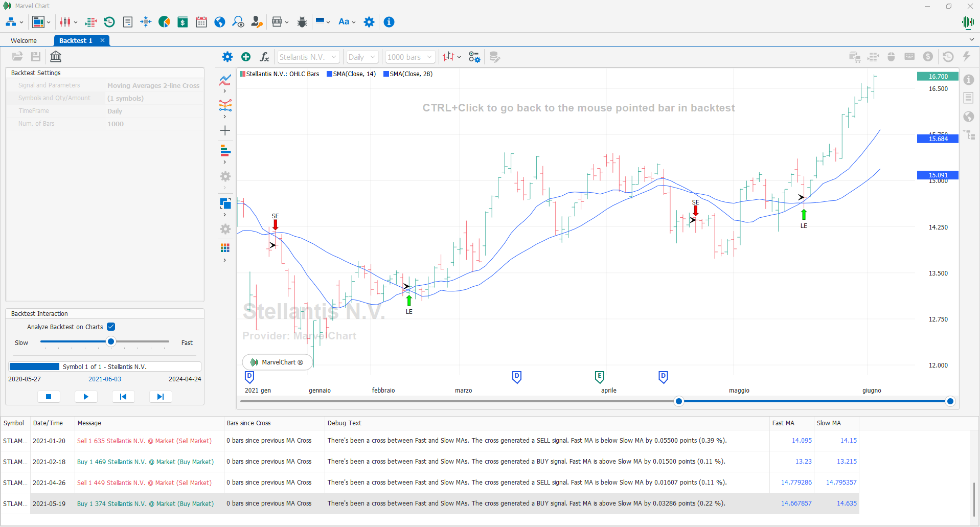Switch to the Welcome tab
The image size is (980, 527).
[24, 40]
